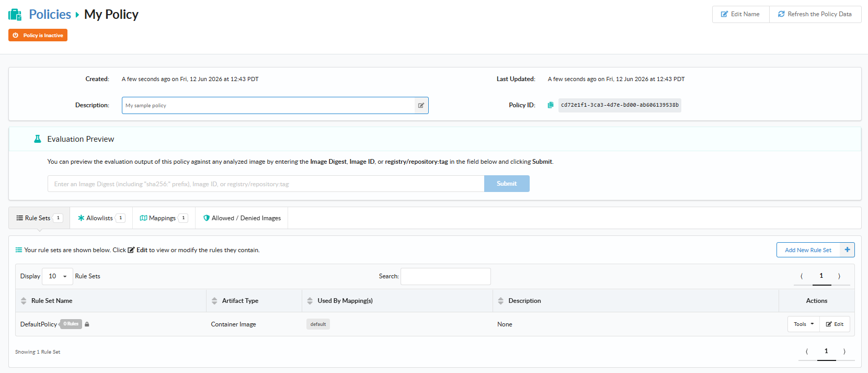This screenshot has height=373, width=868.
Task: Toggle the Policy is Inactive button
Action: click(x=38, y=35)
